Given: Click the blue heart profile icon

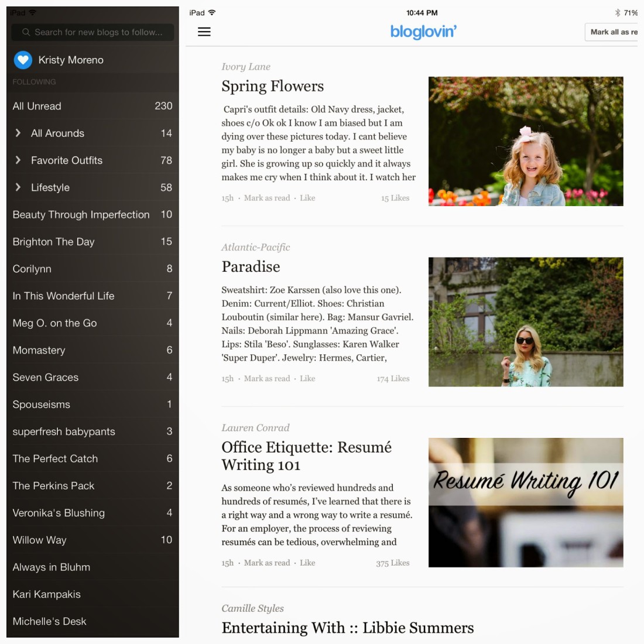Looking at the screenshot, I should click(x=23, y=60).
